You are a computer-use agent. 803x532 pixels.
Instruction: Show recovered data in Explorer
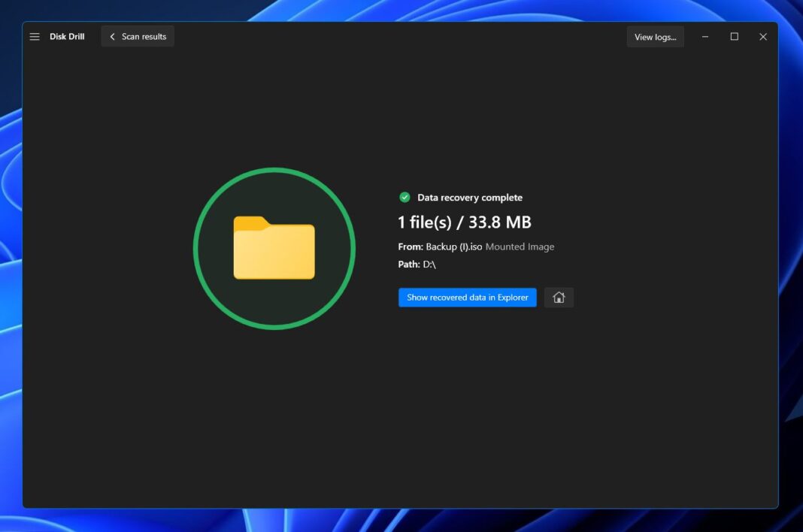click(x=467, y=297)
